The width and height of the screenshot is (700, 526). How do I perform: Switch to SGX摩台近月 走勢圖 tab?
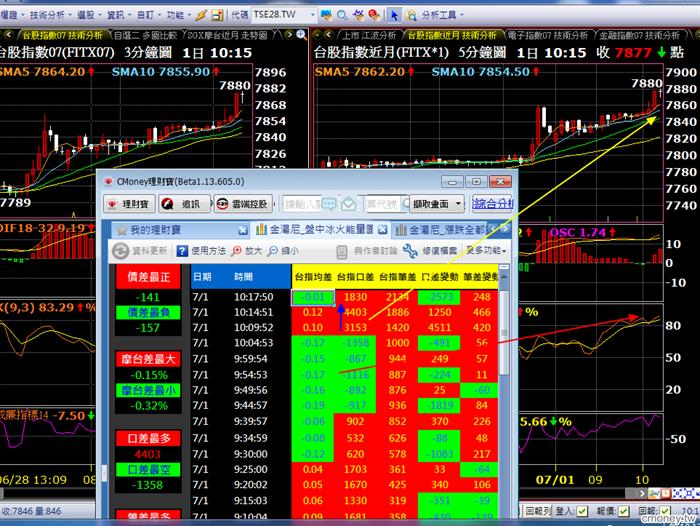coord(227,35)
